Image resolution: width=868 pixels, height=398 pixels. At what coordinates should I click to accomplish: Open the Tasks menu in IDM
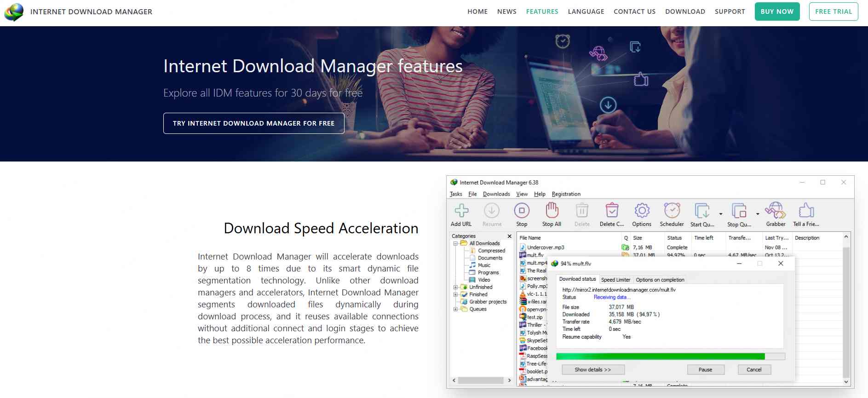tap(456, 194)
